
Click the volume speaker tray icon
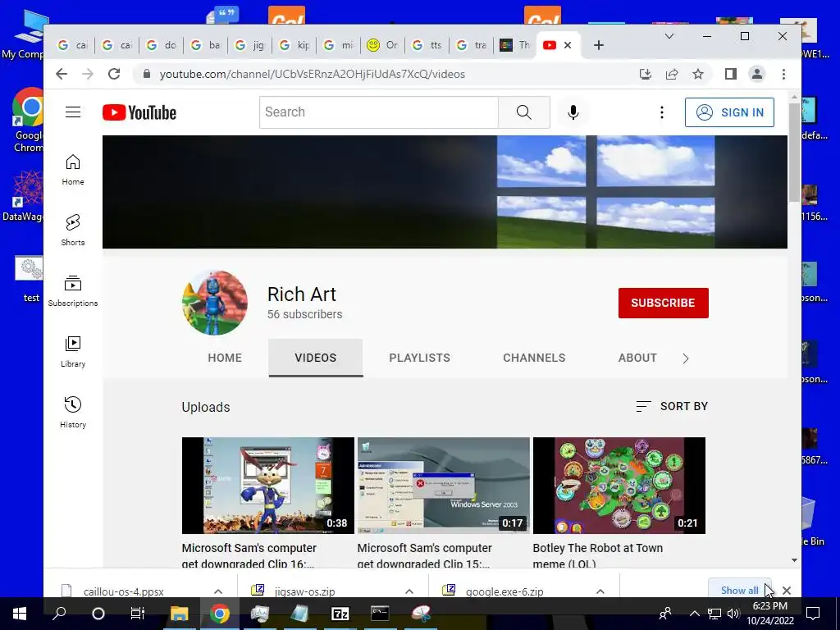[733, 614]
